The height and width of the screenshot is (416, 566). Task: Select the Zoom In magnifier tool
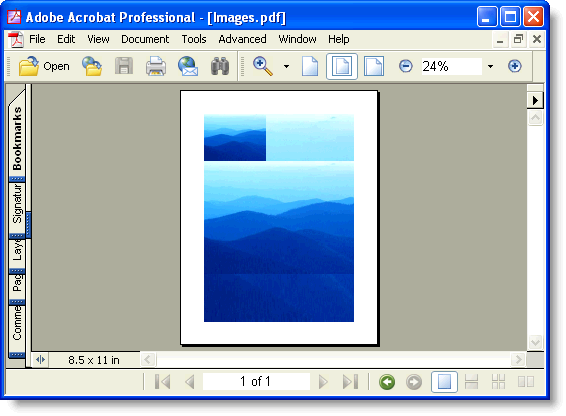click(263, 66)
